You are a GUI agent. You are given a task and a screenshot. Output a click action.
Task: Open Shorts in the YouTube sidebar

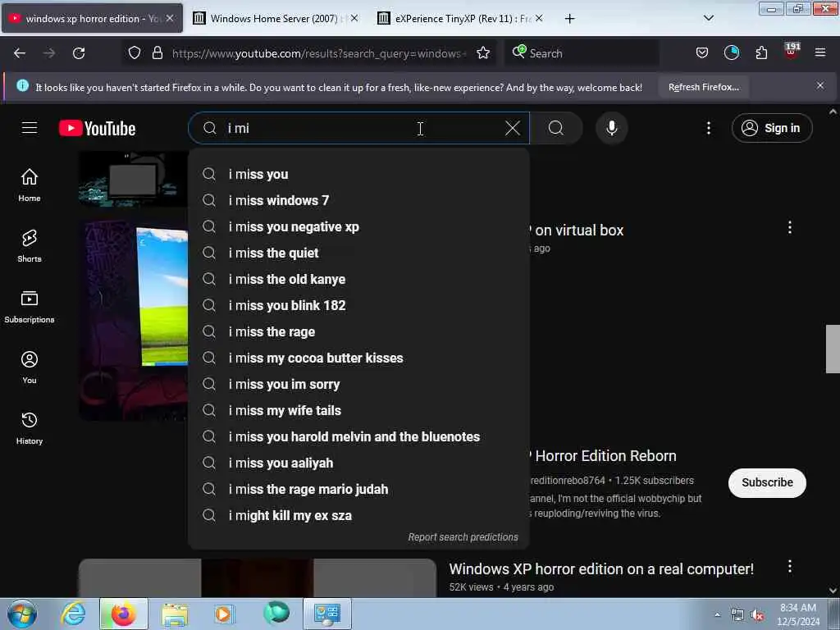(30, 246)
